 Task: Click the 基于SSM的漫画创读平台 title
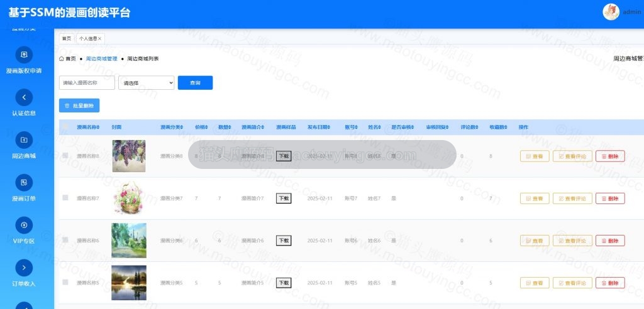pyautogui.click(x=69, y=13)
